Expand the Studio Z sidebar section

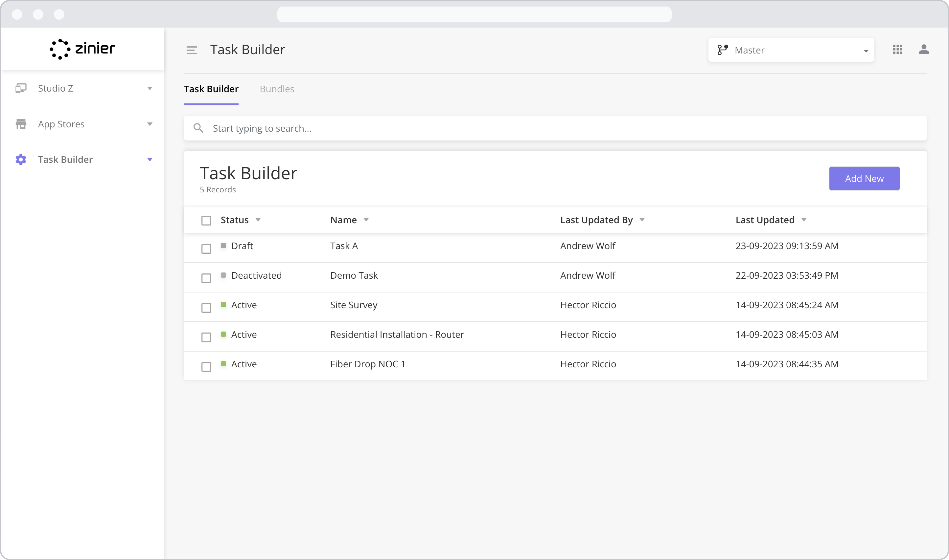[x=150, y=88]
